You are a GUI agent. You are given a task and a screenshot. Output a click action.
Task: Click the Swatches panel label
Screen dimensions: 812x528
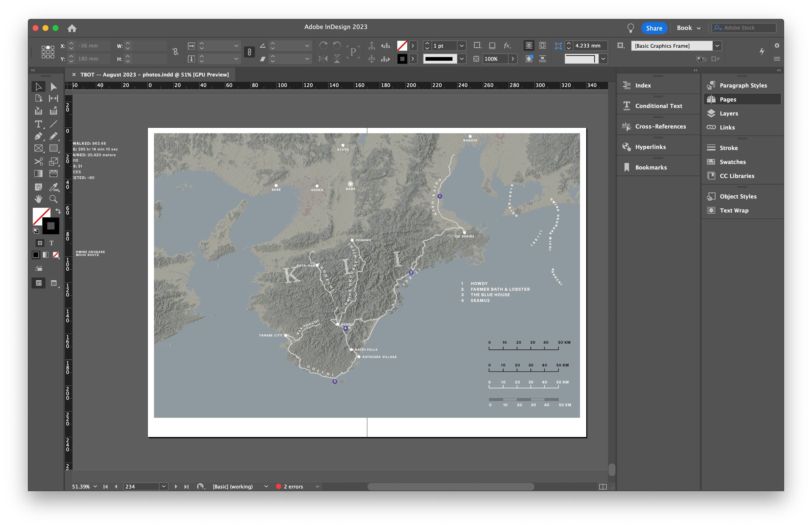coord(732,161)
